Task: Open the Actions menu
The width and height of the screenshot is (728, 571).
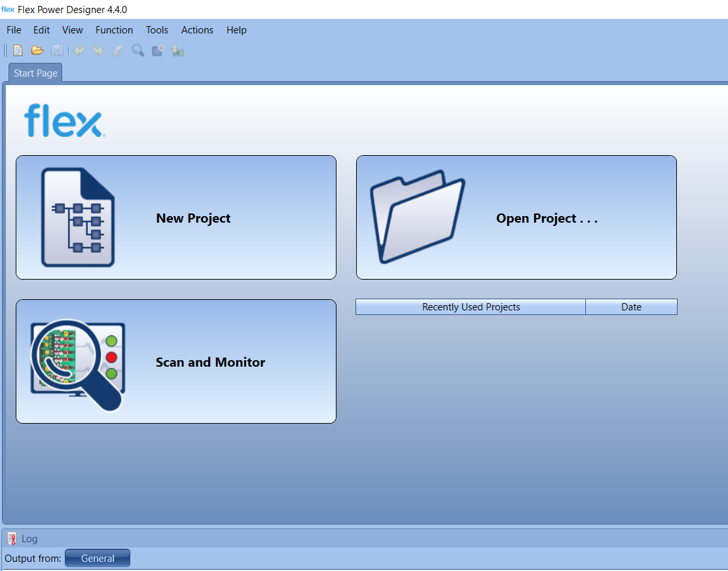Action: coord(197,30)
